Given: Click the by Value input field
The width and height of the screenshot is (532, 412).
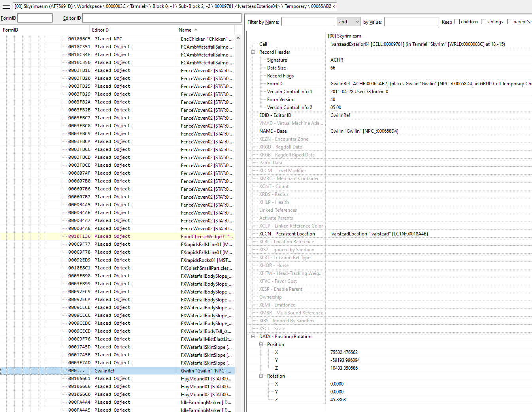Looking at the screenshot, I should 411,22.
